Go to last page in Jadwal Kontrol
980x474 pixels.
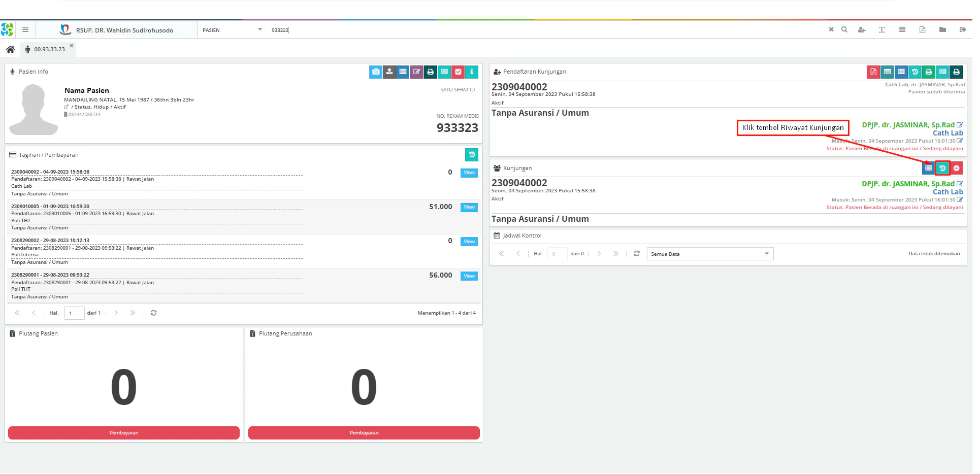[x=616, y=254]
